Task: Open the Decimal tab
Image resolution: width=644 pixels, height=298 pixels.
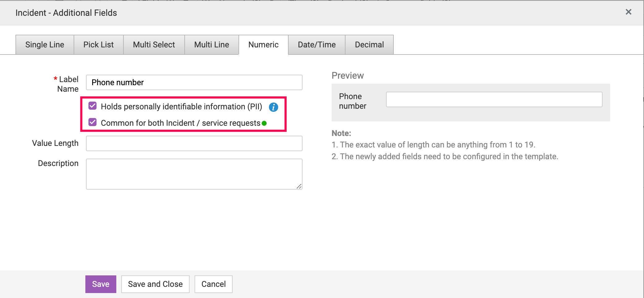Action: pos(369,45)
